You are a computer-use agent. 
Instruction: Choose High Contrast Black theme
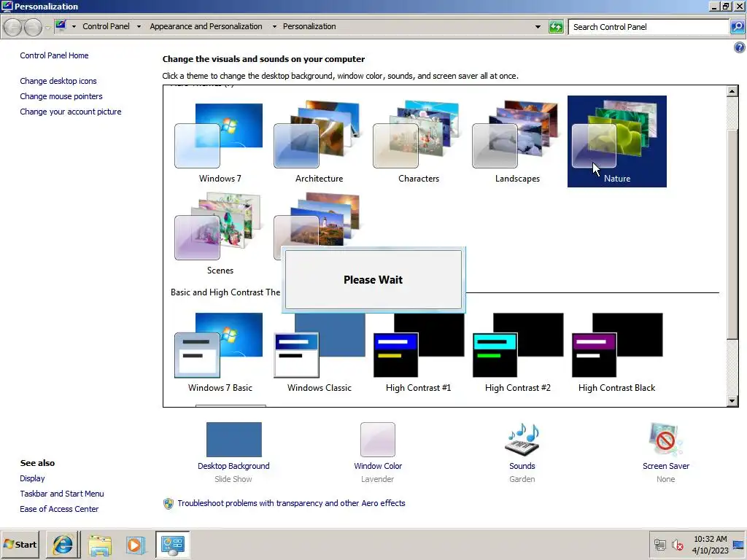coord(617,352)
